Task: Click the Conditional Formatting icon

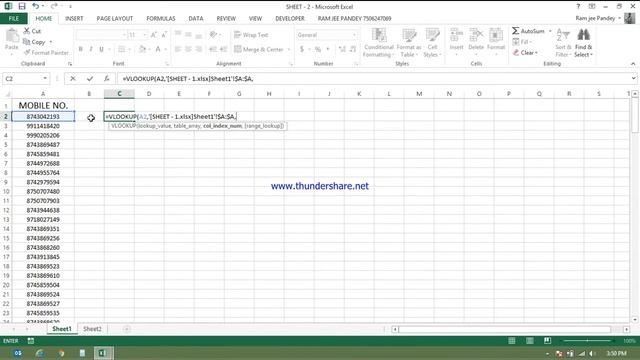Action: (379, 36)
